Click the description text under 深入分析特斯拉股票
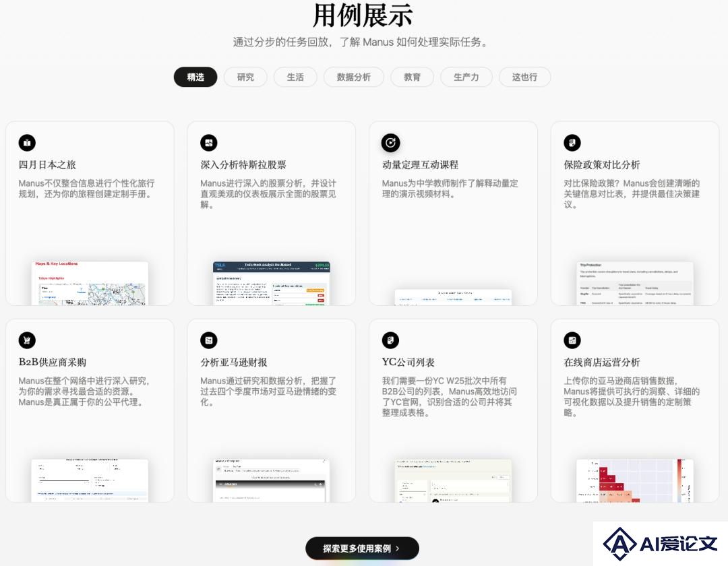728x566 pixels. point(268,194)
